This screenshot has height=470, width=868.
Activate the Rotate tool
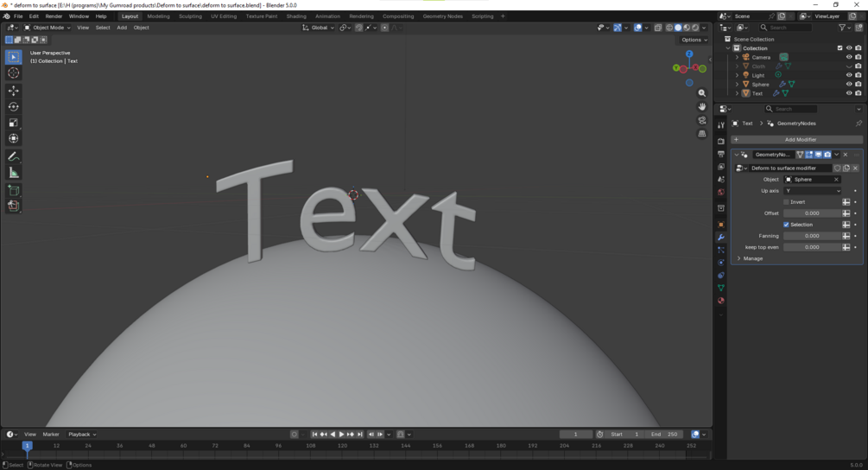click(14, 107)
